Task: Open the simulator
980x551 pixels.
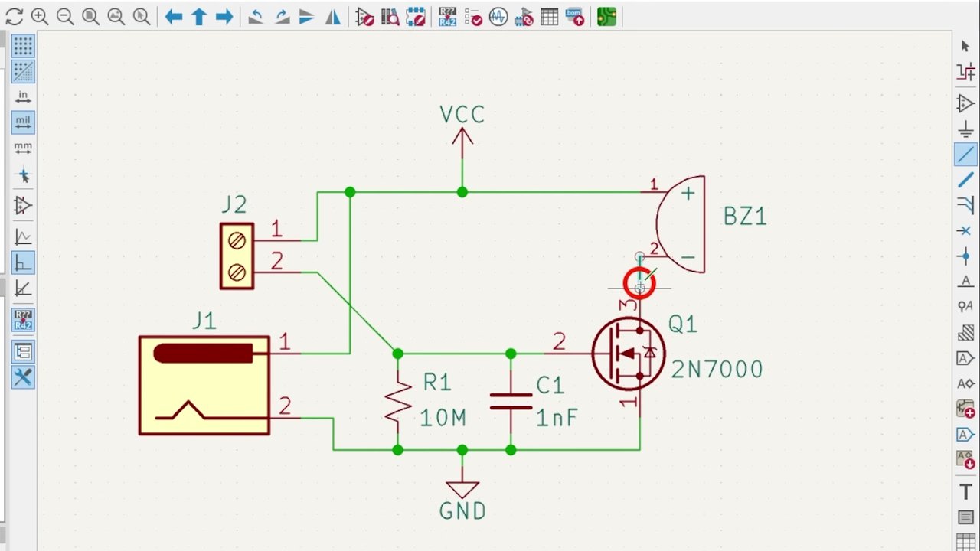Action: click(x=498, y=17)
